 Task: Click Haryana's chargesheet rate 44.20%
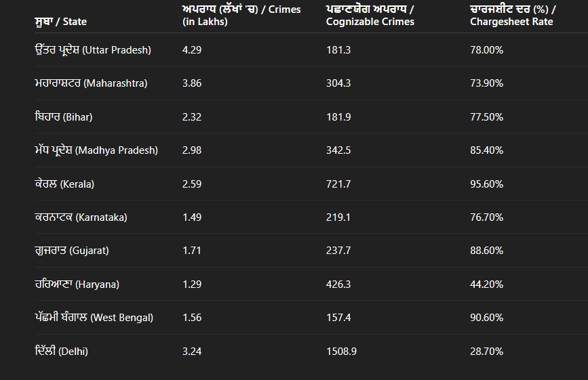pyautogui.click(x=486, y=284)
